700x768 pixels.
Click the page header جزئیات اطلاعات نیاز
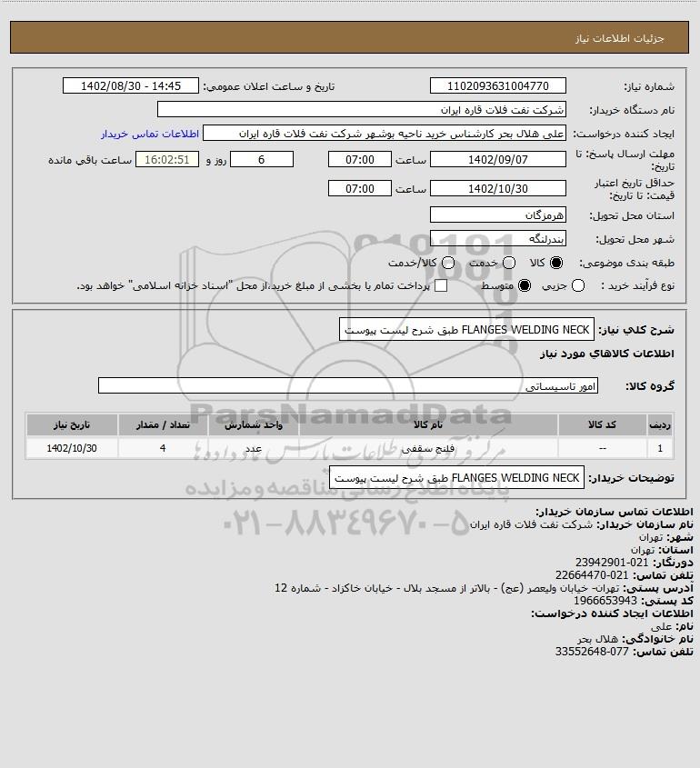[x=620, y=38]
